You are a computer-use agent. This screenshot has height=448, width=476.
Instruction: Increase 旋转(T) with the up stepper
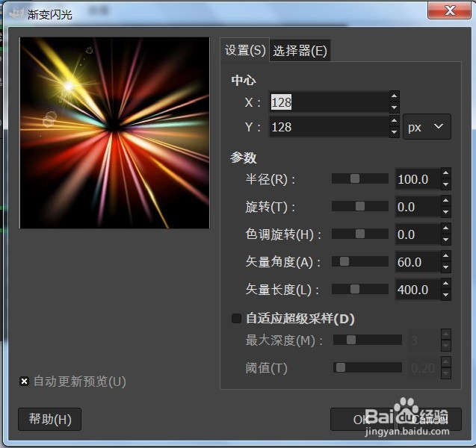[x=445, y=201]
